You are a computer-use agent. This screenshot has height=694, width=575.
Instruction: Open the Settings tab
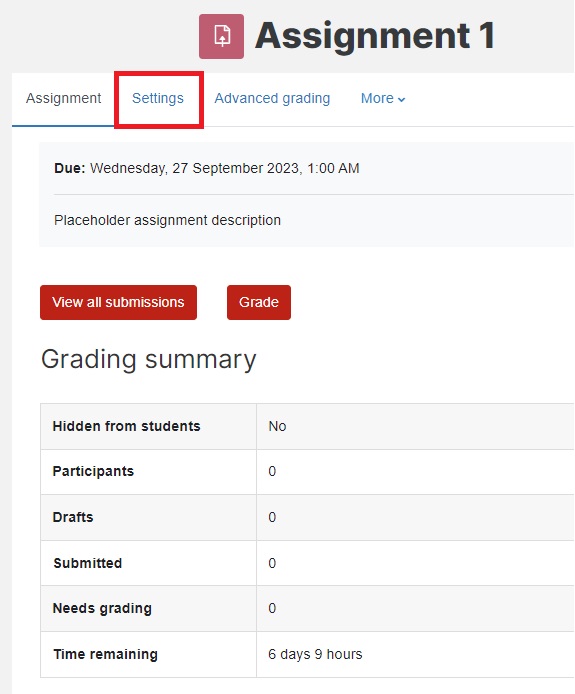158,98
